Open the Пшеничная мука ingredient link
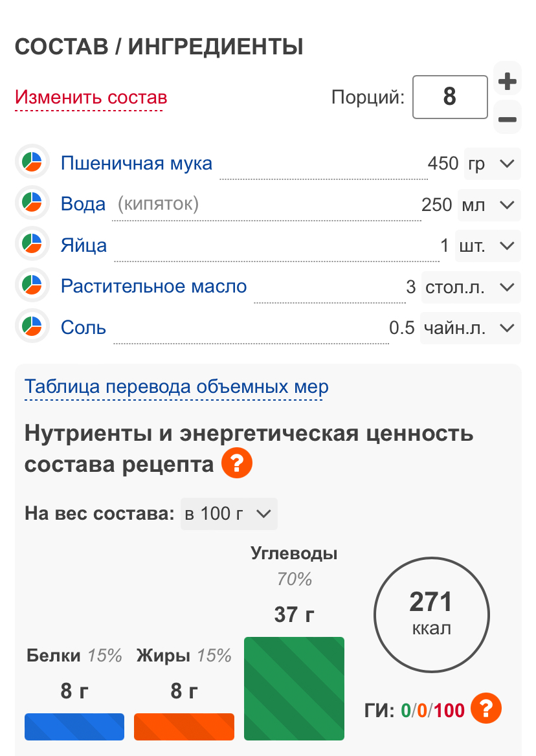536x756 pixels. [x=137, y=163]
